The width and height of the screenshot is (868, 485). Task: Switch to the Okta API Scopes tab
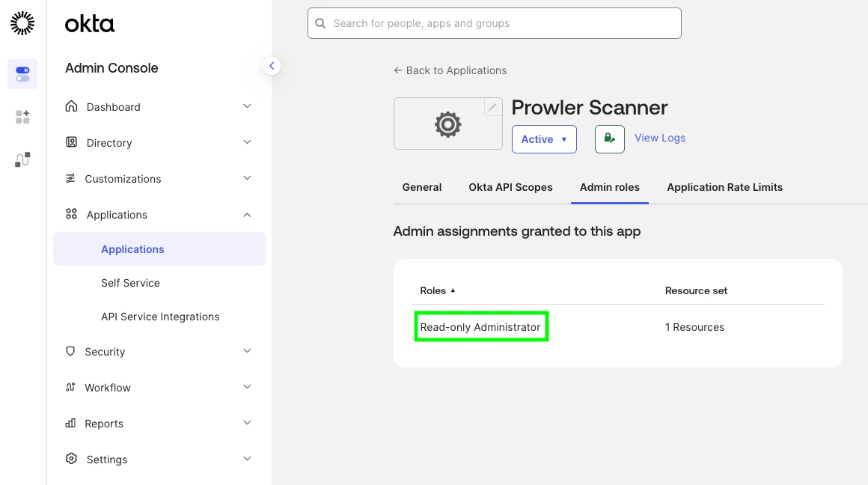pos(510,187)
